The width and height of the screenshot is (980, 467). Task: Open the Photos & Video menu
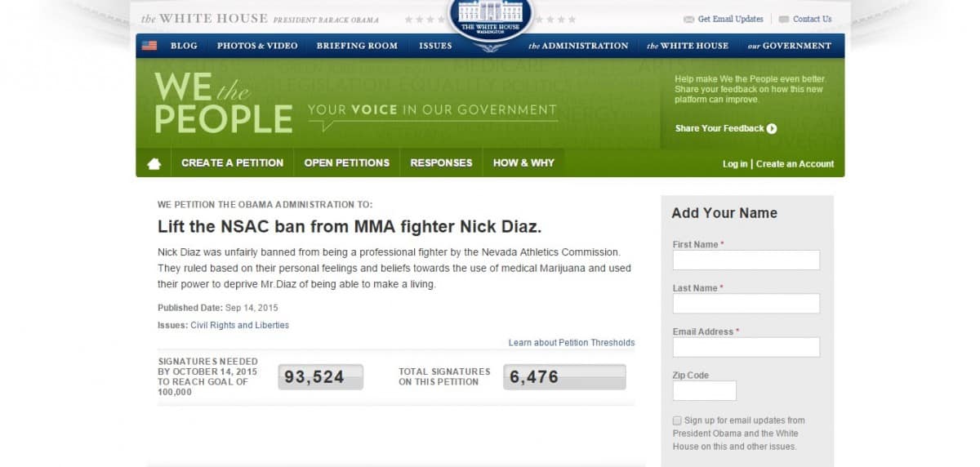(x=257, y=46)
